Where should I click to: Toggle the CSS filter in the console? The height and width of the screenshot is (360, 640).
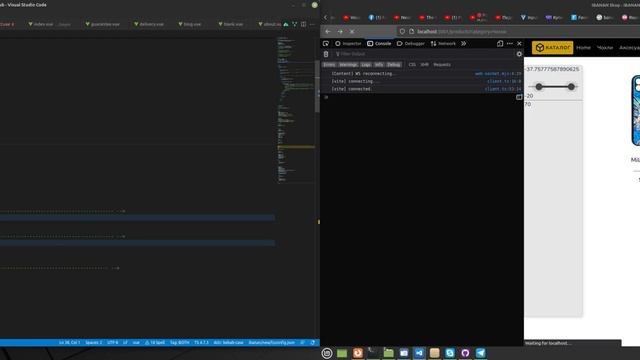412,64
